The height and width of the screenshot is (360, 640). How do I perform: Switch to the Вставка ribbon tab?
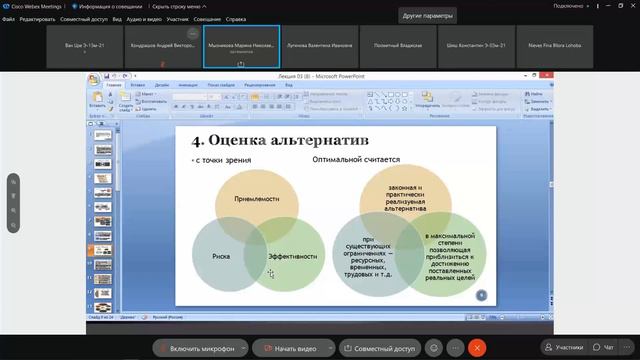[x=138, y=85]
